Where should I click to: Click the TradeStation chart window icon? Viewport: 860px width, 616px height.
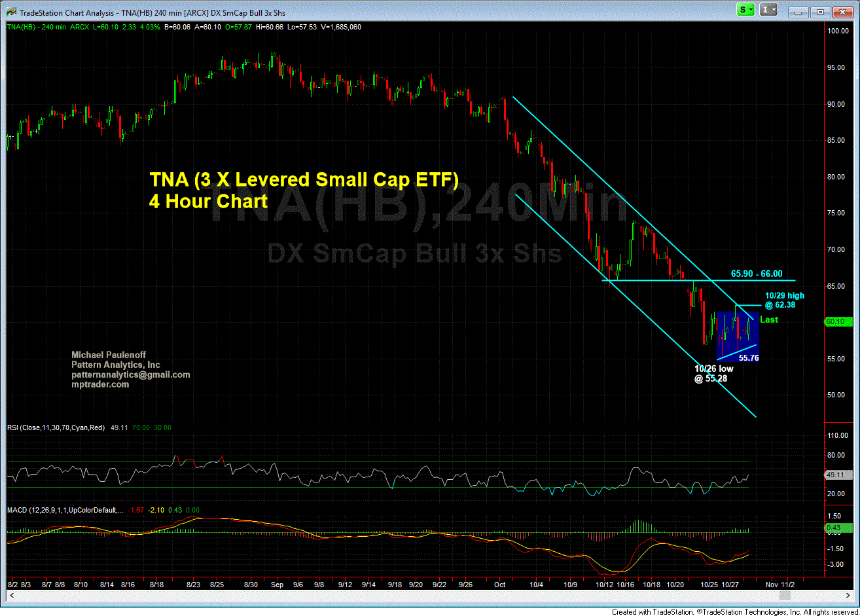[12, 12]
